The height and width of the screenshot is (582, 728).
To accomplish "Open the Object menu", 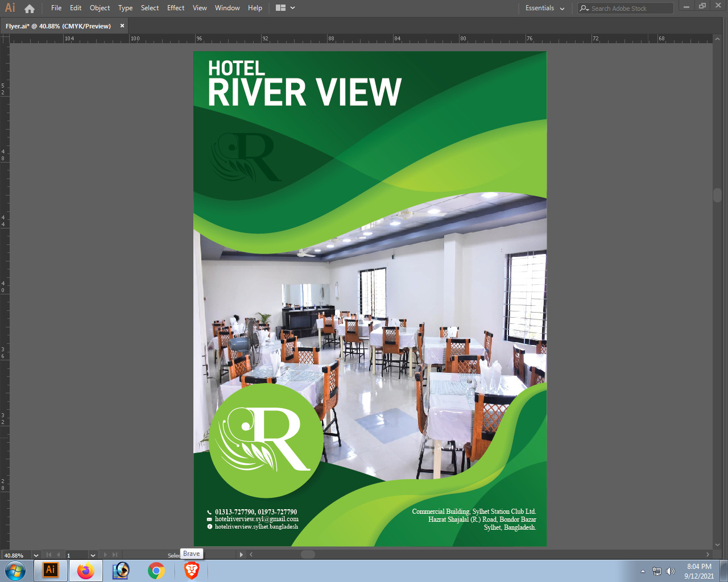I will (100, 8).
